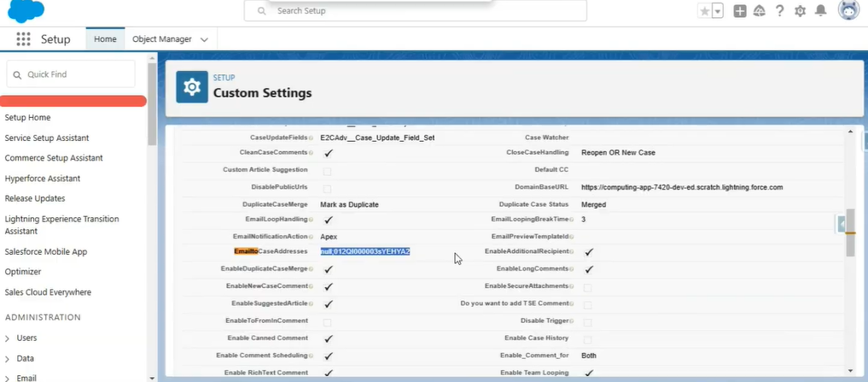Show notifications via the bell icon
The width and height of the screenshot is (868, 382).
coord(821,10)
